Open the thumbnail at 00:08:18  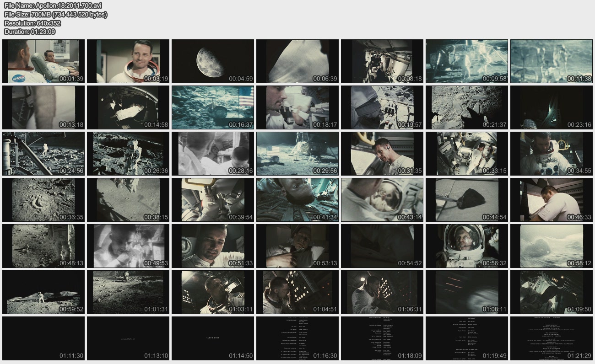click(382, 61)
